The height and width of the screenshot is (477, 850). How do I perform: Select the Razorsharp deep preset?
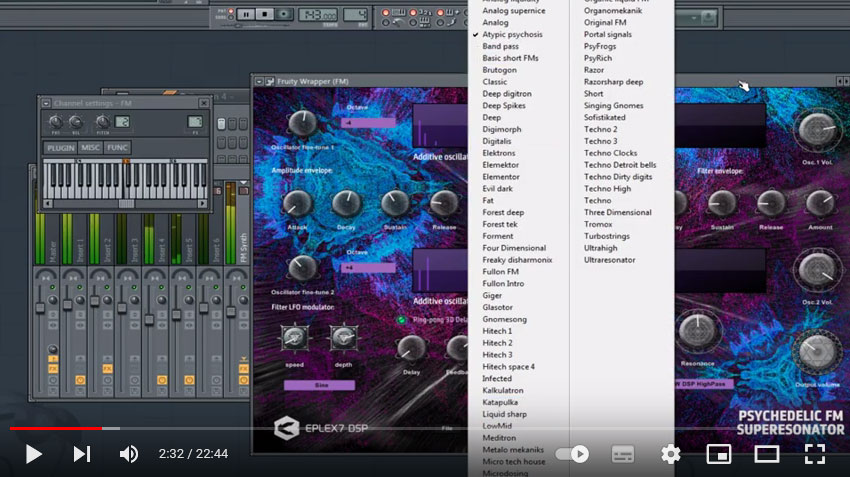(x=613, y=82)
